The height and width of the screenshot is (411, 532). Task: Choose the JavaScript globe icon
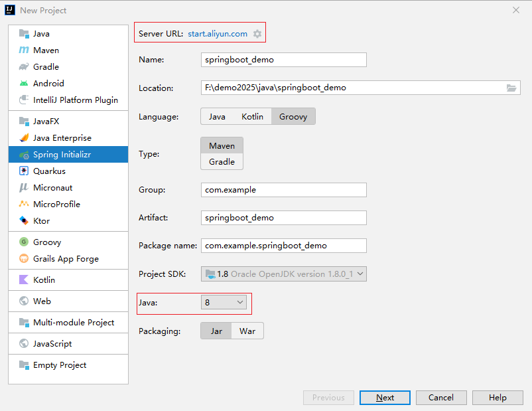24,344
